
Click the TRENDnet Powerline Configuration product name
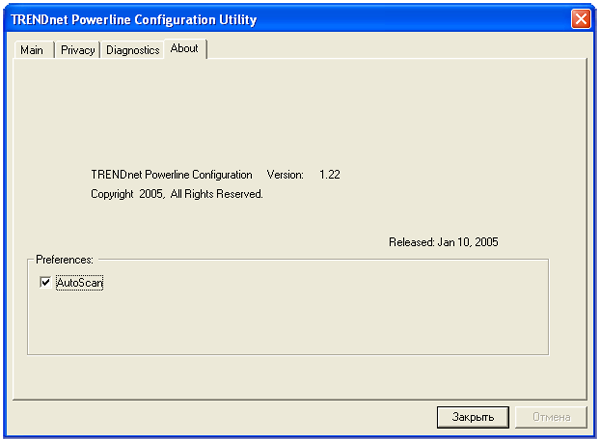[x=171, y=175]
